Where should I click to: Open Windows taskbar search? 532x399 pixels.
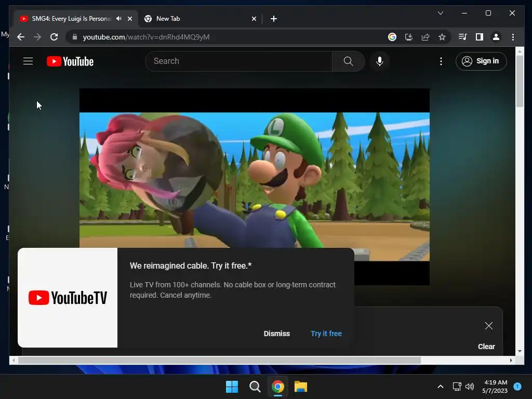tap(255, 387)
